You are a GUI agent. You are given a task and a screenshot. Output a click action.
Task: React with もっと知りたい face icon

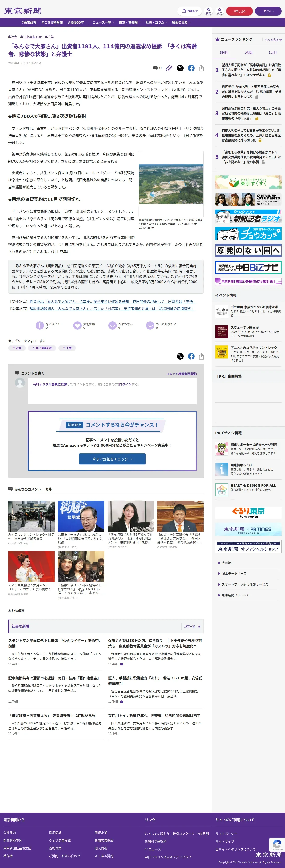tap(150, 325)
